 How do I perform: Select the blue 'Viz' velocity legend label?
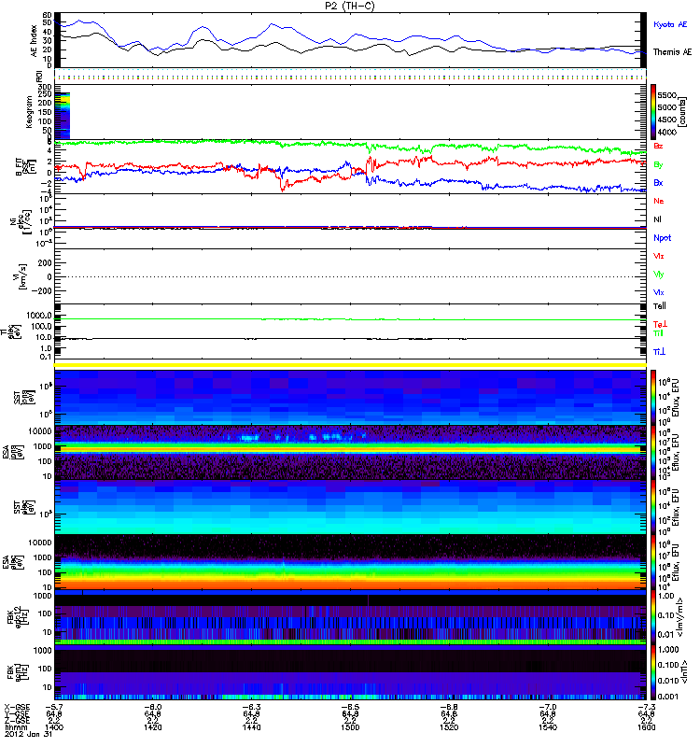click(x=659, y=292)
